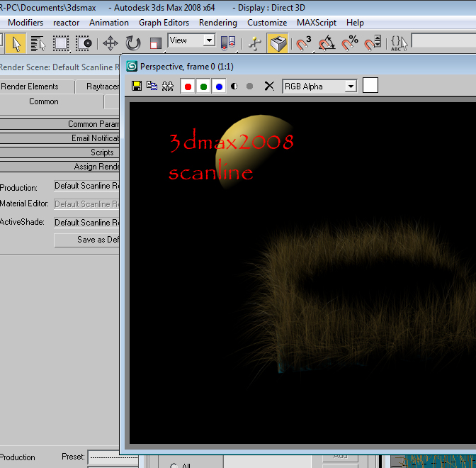Open Edit Named Selection Sets icon
This screenshot has height=468, width=476.
pyautogui.click(x=399, y=43)
